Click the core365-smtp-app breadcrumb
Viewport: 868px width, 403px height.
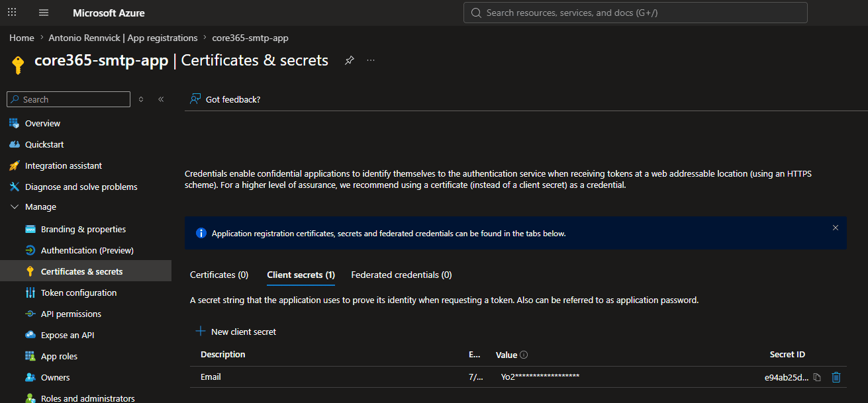pyautogui.click(x=250, y=38)
